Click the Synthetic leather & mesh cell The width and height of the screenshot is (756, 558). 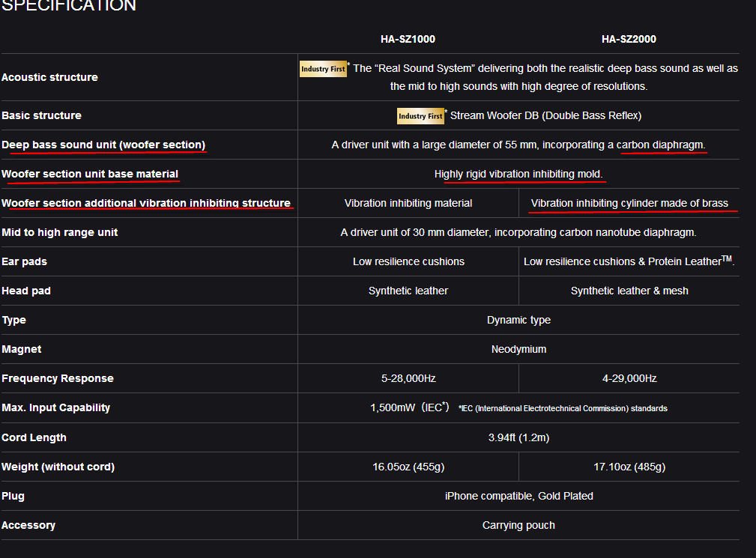click(629, 291)
